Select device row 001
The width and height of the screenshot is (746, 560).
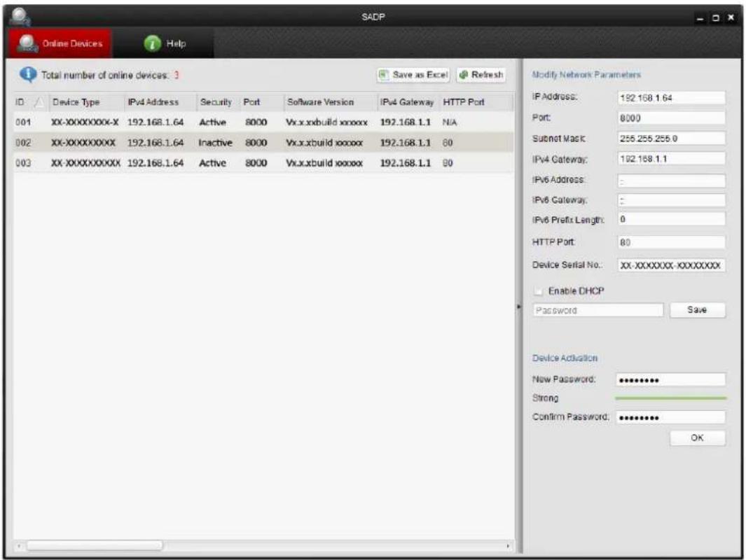pyautogui.click(x=263, y=122)
